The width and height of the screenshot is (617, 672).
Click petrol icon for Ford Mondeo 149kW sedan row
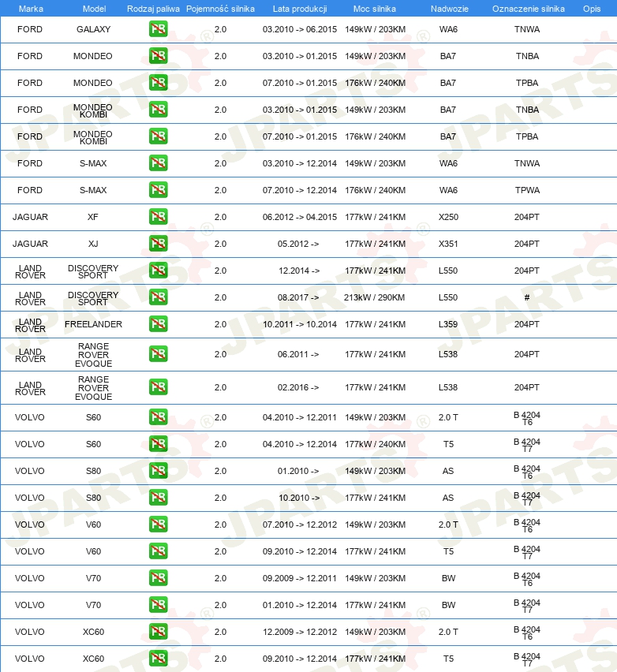[159, 56]
